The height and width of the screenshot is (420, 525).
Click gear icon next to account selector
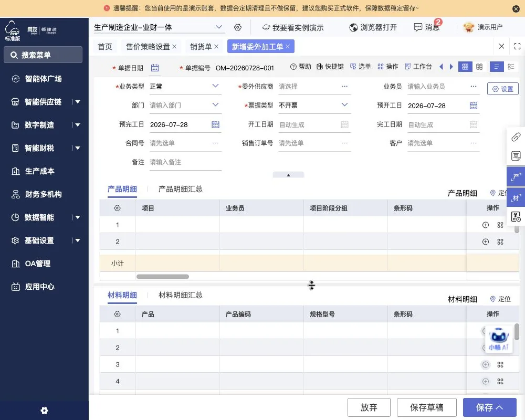coord(238,27)
